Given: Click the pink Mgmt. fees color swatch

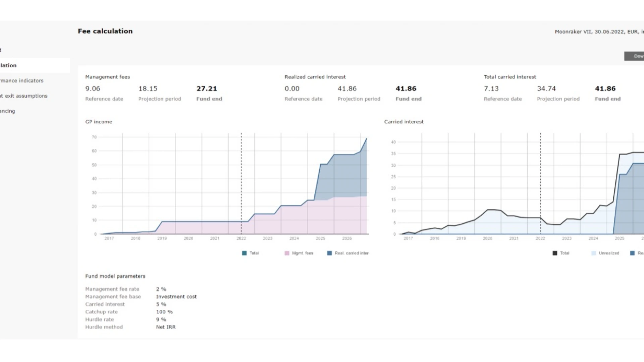Looking at the screenshot, I should (x=287, y=253).
